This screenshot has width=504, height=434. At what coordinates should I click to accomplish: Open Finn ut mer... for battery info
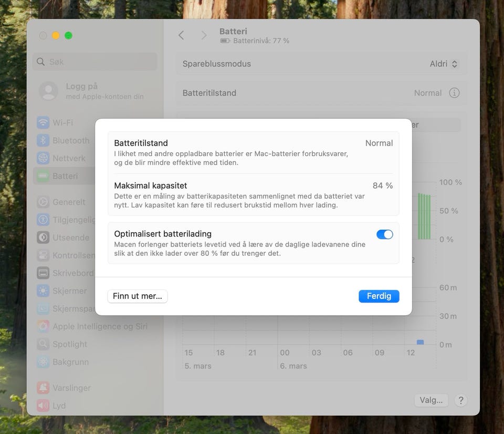(x=137, y=296)
